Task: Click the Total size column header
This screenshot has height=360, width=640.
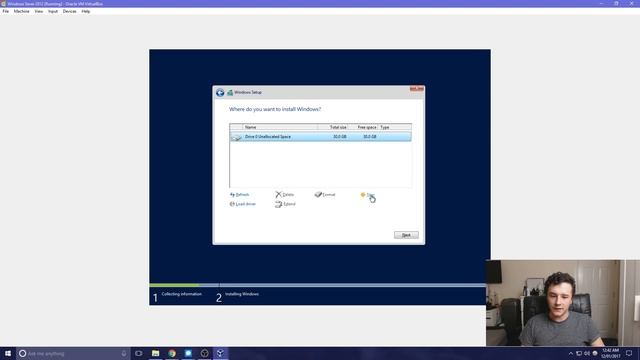Action: click(333, 127)
